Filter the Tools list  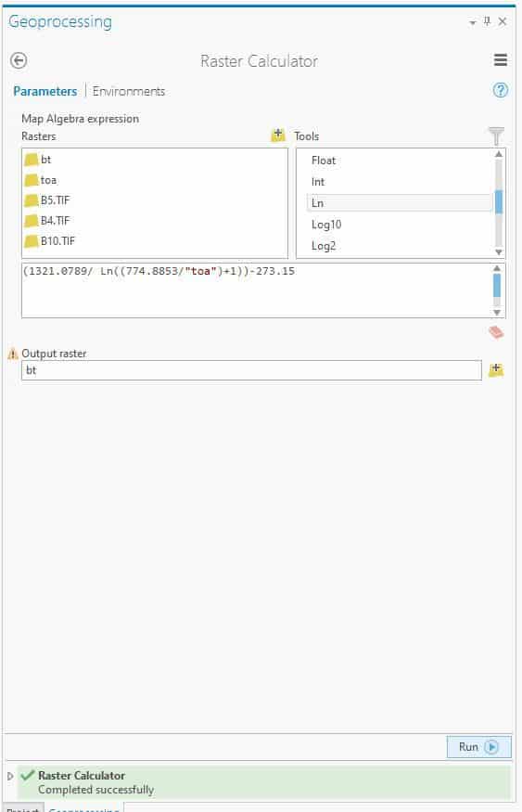coord(496,135)
